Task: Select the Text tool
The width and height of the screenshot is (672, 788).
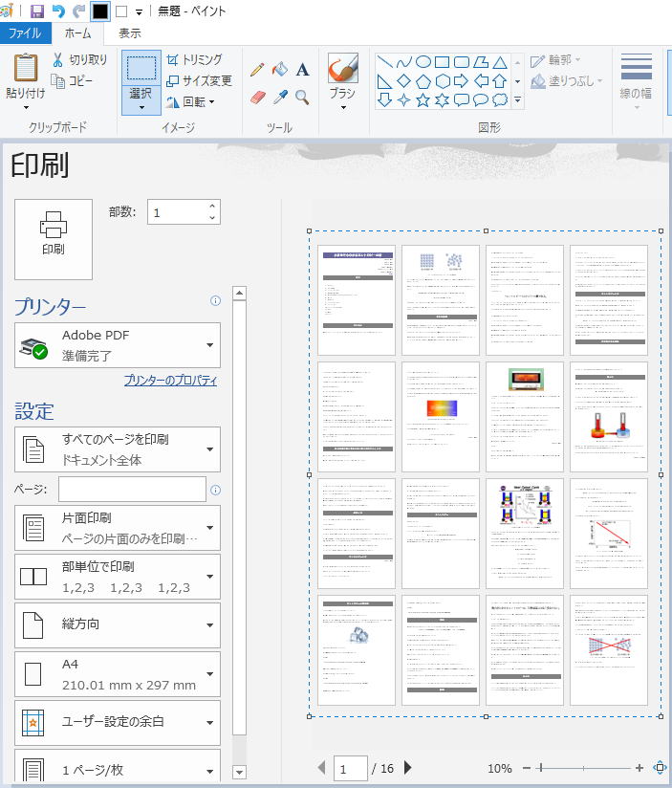Action: click(x=302, y=70)
